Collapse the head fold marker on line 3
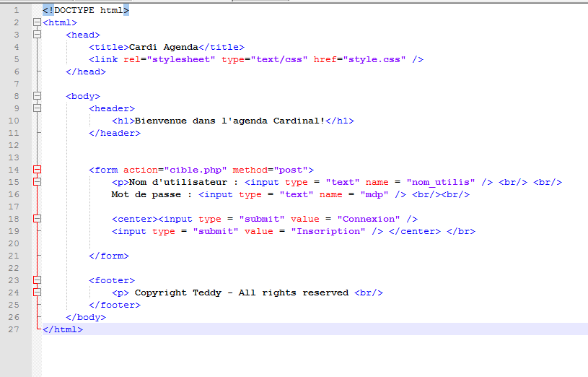 [37, 35]
